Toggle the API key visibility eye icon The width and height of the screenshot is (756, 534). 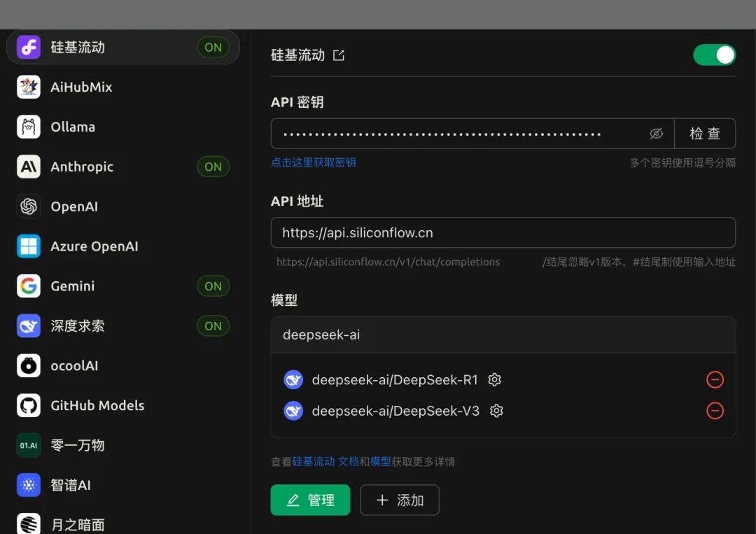coord(656,133)
